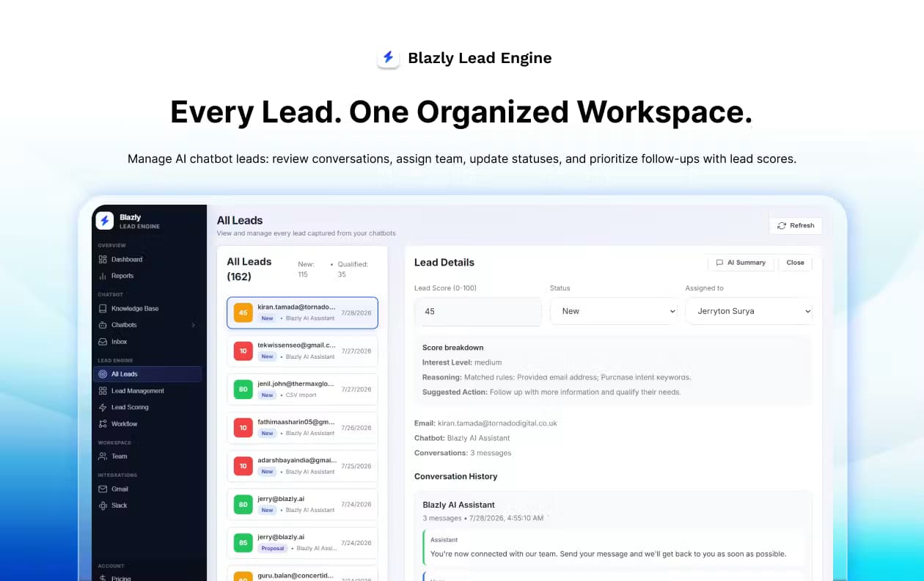Click the Pricing dollar icon
The height and width of the screenshot is (581, 924).
(103, 578)
